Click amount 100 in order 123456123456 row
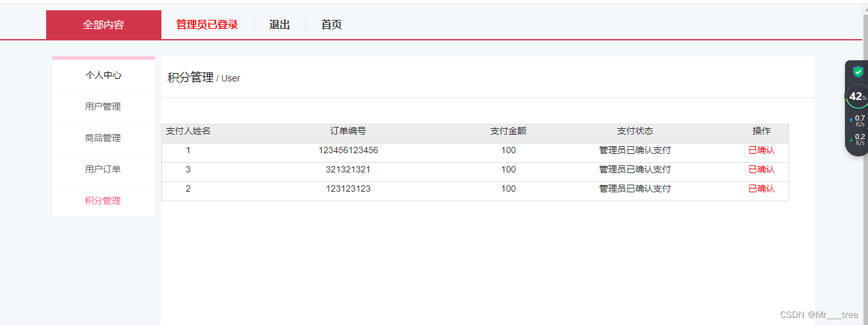This screenshot has width=868, height=325. point(509,150)
